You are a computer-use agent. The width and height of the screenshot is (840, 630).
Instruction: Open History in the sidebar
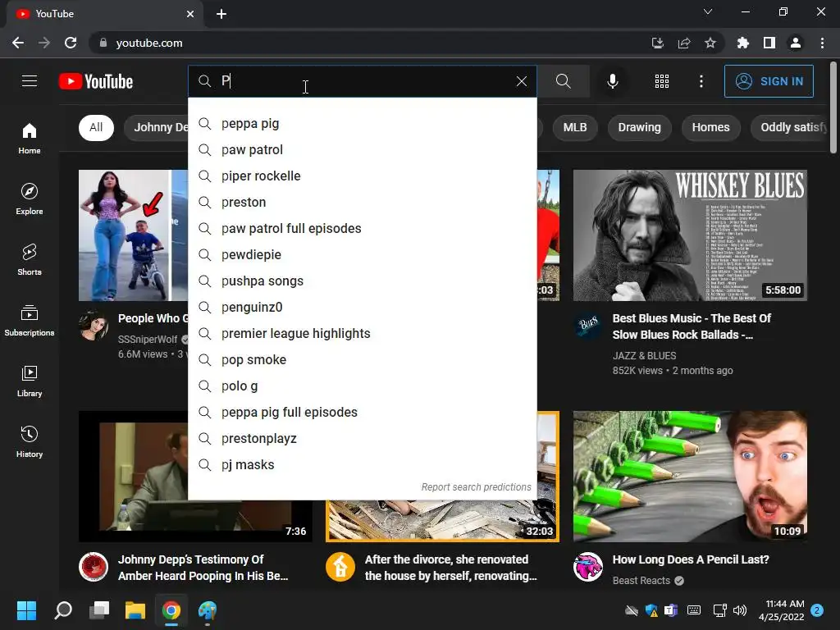(x=30, y=442)
